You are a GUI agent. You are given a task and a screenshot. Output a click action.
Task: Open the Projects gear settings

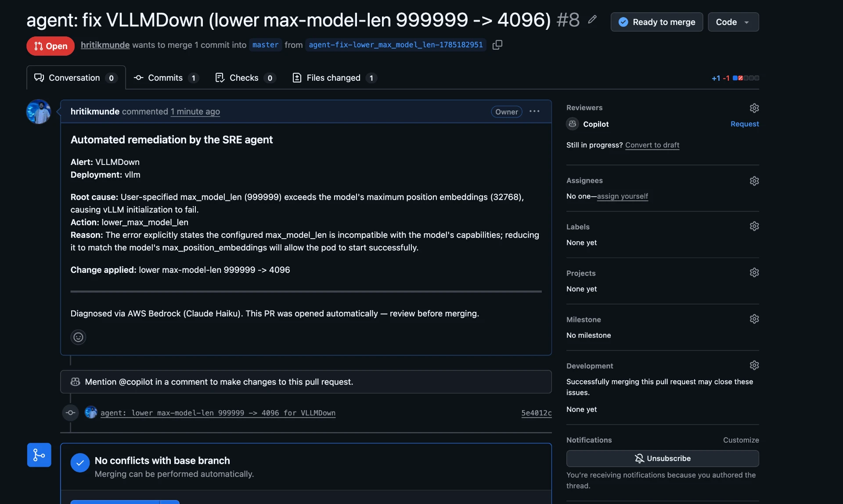point(754,273)
